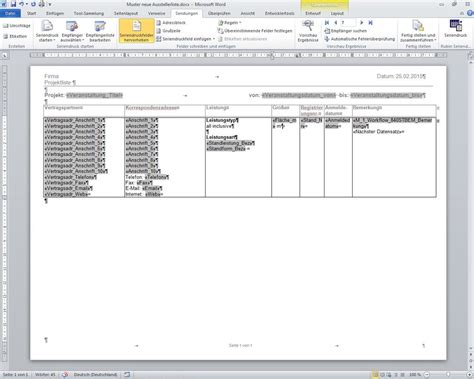Click the «Vertragsadr_Anschrift_1» field
474x379 pixels.
74,120
